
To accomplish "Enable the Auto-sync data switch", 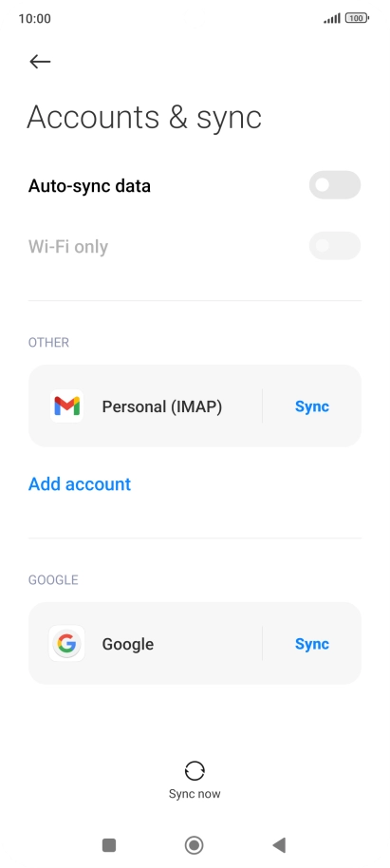I will click(x=335, y=185).
